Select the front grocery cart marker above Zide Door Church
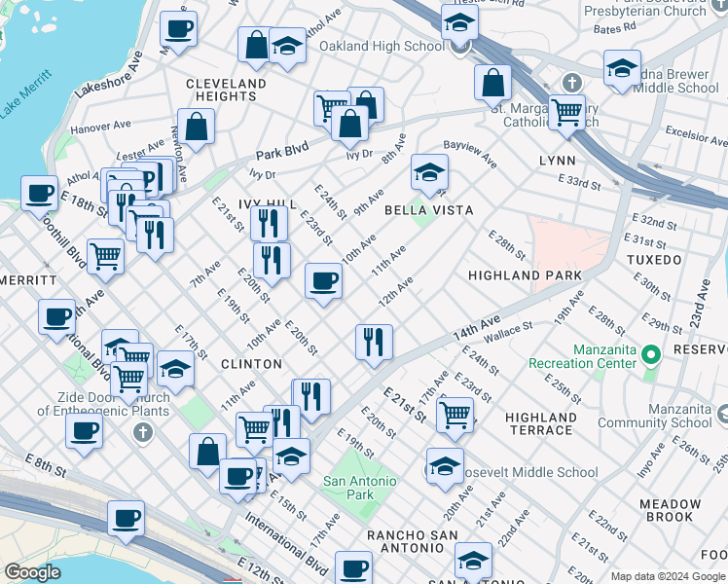This screenshot has width=728, height=584. tap(129, 381)
